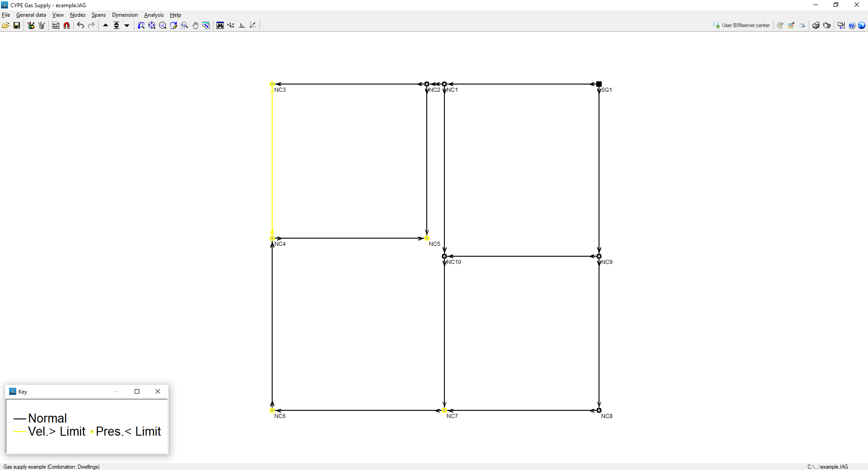Image resolution: width=868 pixels, height=470 pixels.
Task: Open the File menu
Action: pyautogui.click(x=6, y=15)
